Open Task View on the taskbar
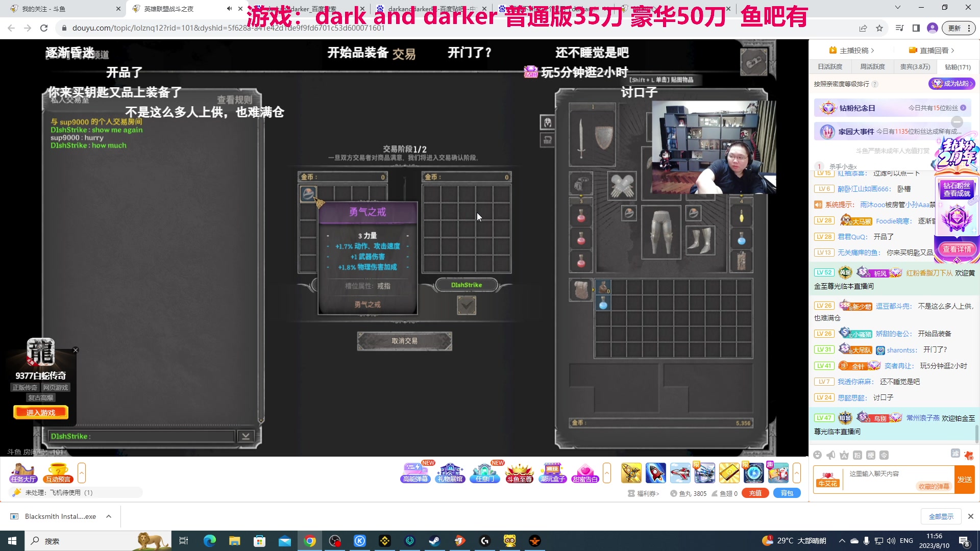Viewport: 980px width, 551px height. point(184,541)
